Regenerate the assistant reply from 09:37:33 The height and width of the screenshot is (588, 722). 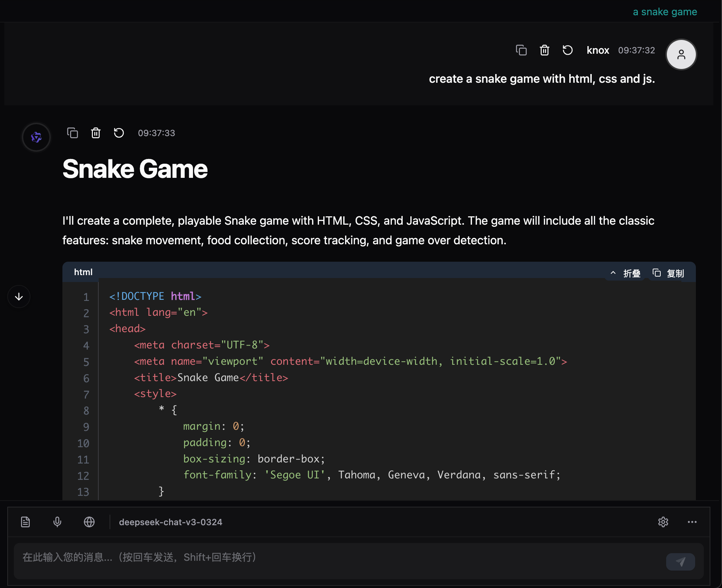point(119,133)
